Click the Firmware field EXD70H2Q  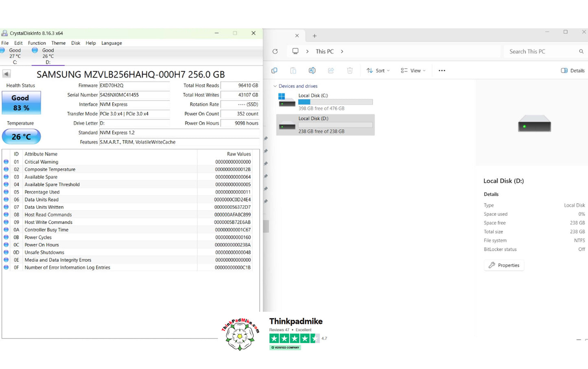click(x=134, y=86)
